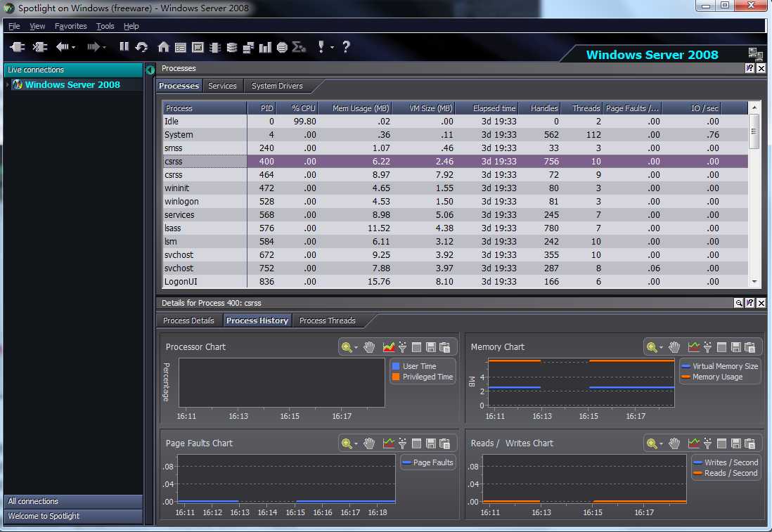Refresh data with the circular arrow icon
The height and width of the screenshot is (532, 772).
[x=142, y=47]
